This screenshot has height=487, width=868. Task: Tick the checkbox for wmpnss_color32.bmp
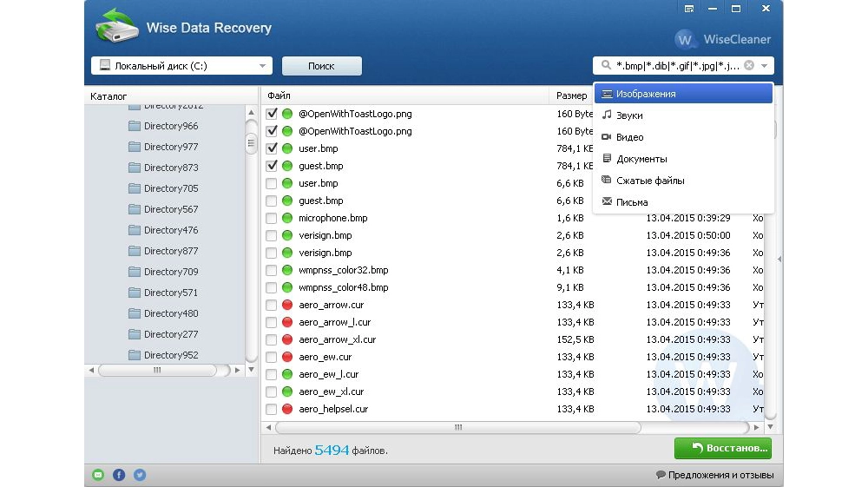coord(272,270)
